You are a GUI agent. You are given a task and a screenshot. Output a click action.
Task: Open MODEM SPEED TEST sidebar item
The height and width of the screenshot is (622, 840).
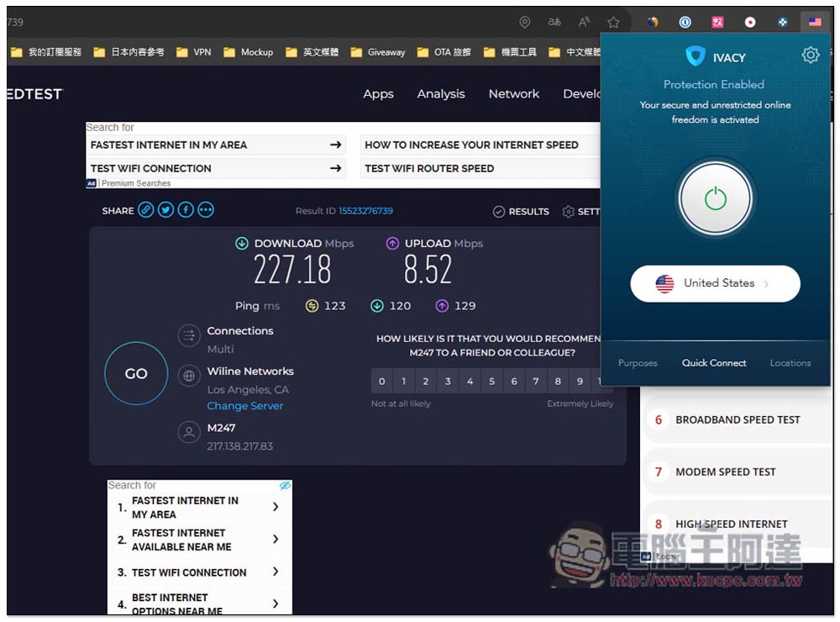pos(738,472)
